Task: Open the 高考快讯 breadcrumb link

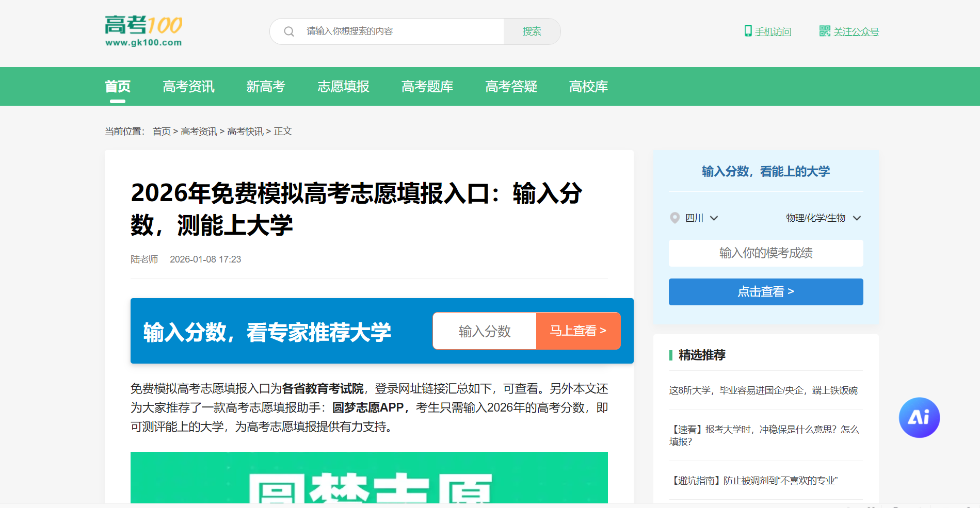Action: (x=245, y=132)
